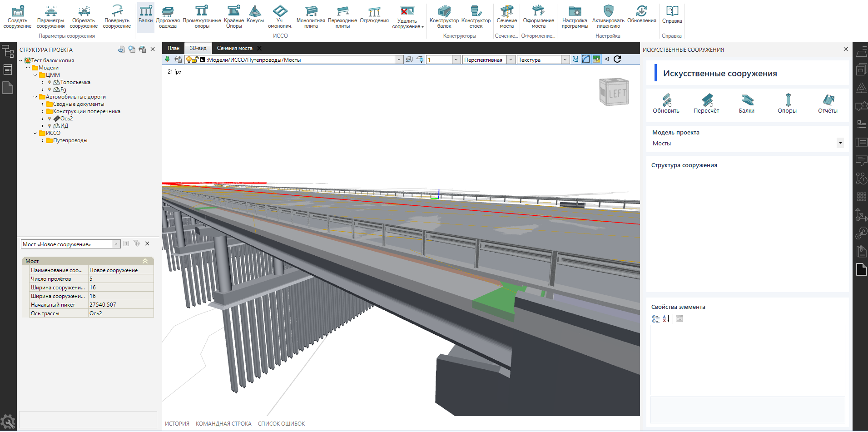
Task: Click the LEFT view cube
Action: click(x=614, y=92)
